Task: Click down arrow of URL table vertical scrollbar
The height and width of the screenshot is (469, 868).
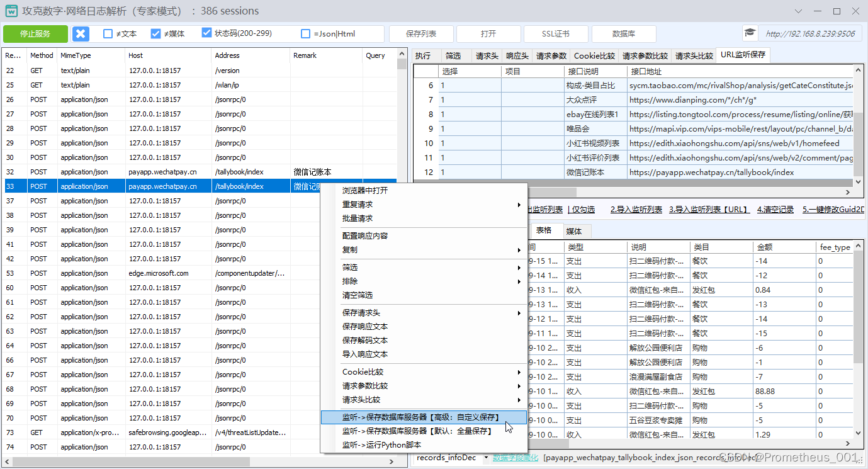Action: (857, 183)
